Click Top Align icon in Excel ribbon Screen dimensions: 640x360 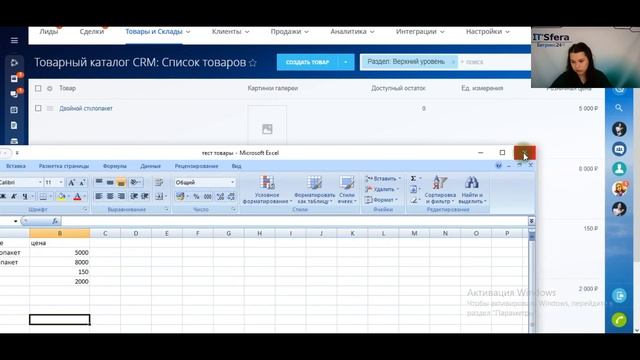pos(99,182)
